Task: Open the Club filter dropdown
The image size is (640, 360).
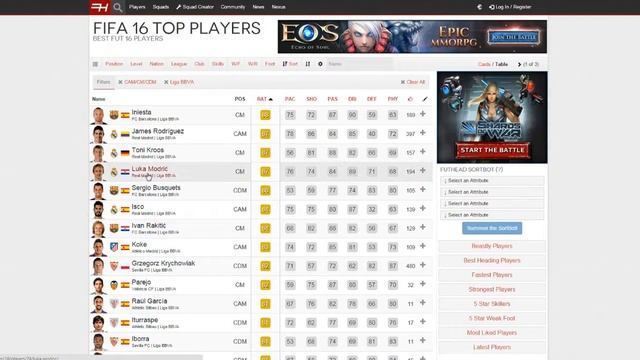Action: click(199, 64)
